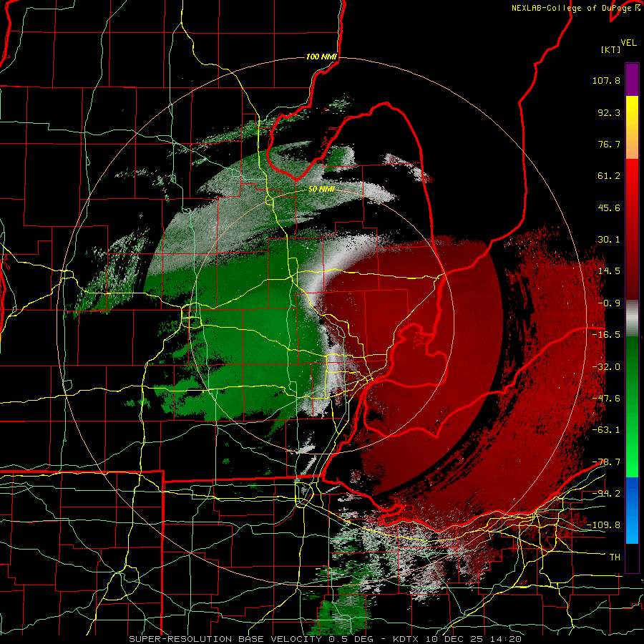
Task: Click the Super-Resolution Base Velocity caption
Action: [326, 639]
